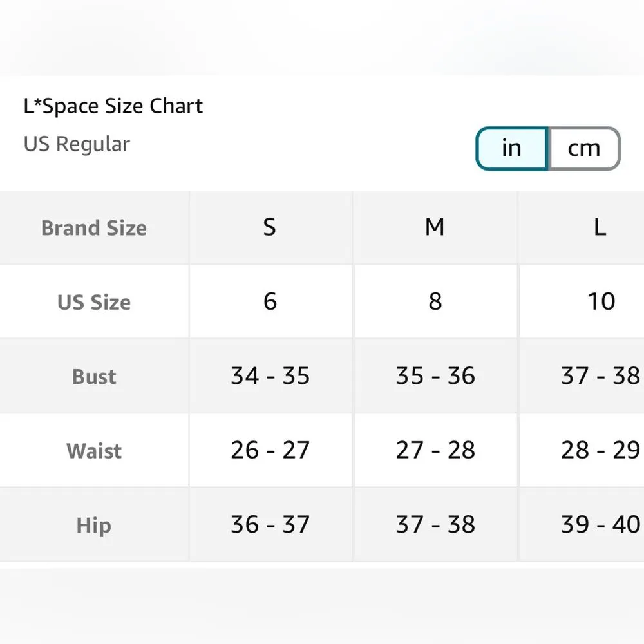Switch units to inches
644x644 pixels.
click(511, 149)
